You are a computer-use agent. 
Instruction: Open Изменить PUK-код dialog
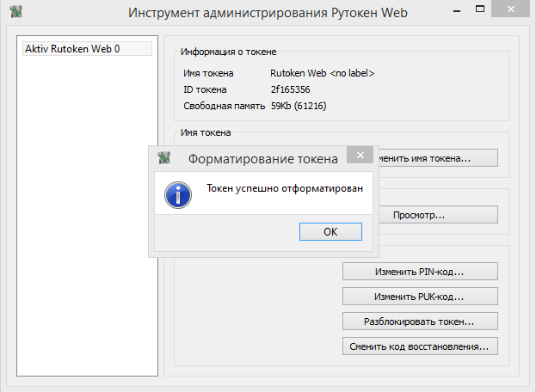(x=420, y=297)
